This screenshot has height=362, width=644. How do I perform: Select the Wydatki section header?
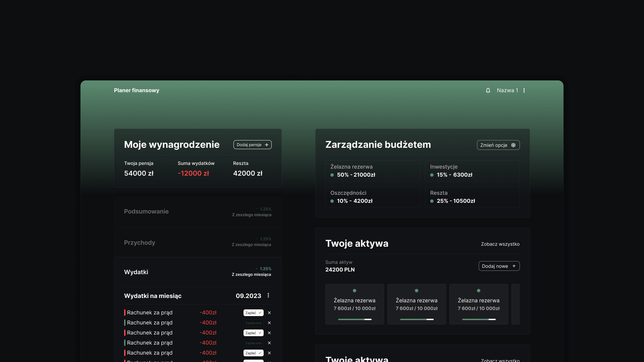pos(136,272)
